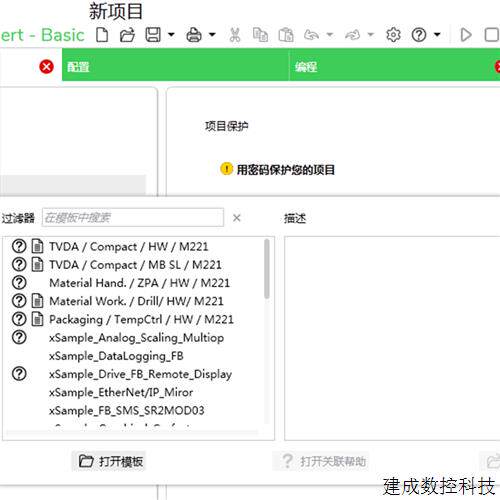Open help for Packaging / TempCtrl / HW / M221
Image resolution: width=500 pixels, height=500 pixels.
(19, 319)
